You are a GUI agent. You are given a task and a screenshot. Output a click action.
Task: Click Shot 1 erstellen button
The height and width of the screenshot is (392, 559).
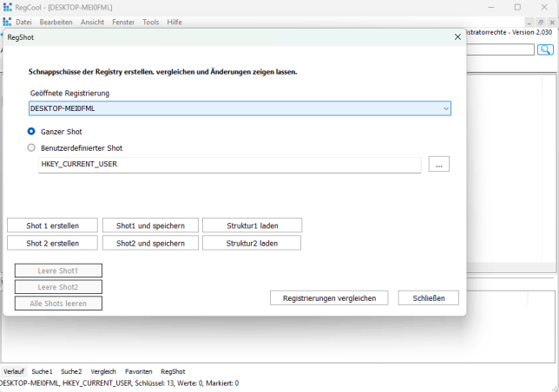click(x=52, y=225)
